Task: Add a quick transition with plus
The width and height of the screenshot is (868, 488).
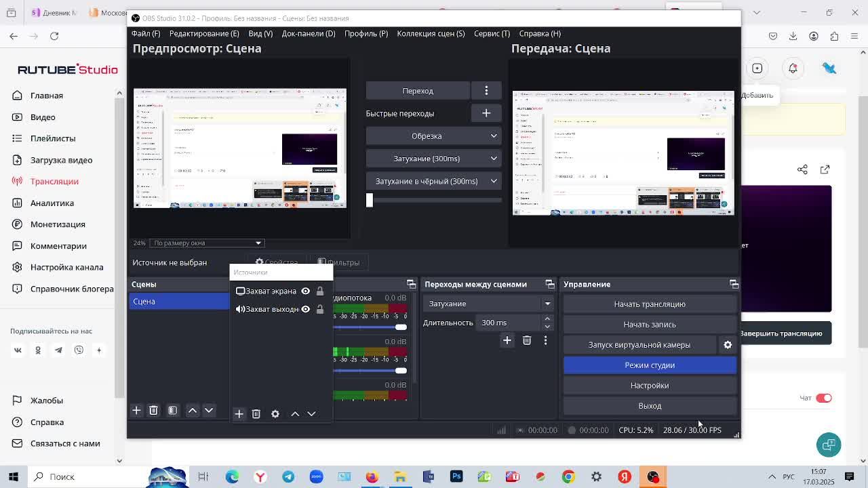Action: tap(486, 113)
